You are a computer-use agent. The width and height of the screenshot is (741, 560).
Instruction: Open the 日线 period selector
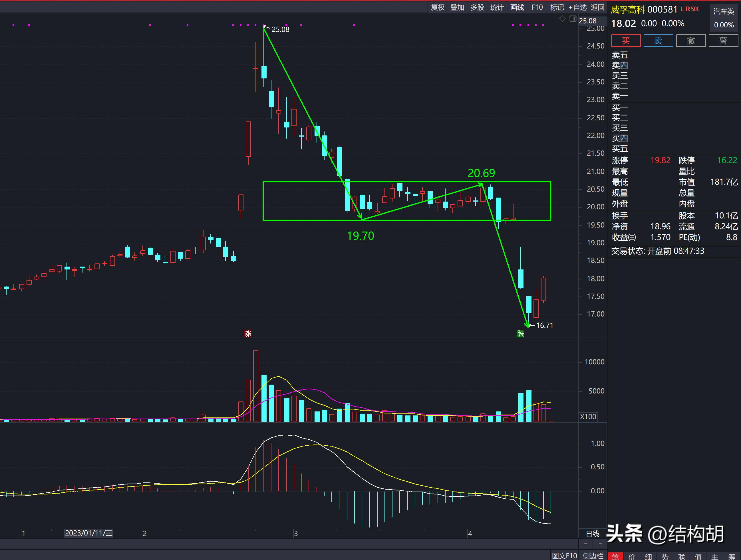[x=593, y=534]
